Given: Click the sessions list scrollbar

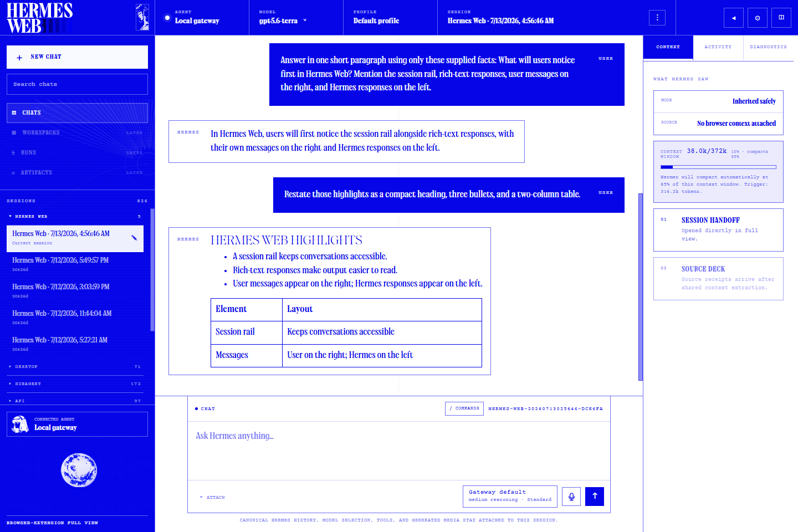Looking at the screenshot, I should point(152,270).
